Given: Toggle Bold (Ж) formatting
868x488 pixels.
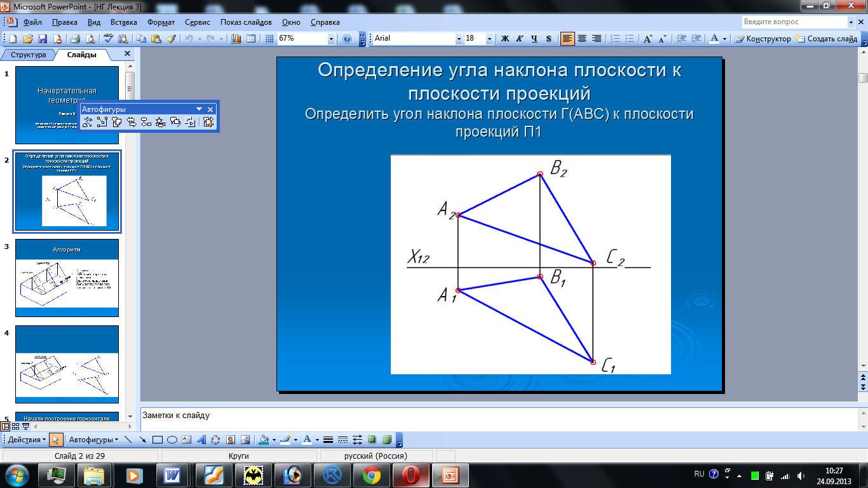Looking at the screenshot, I should click(505, 39).
